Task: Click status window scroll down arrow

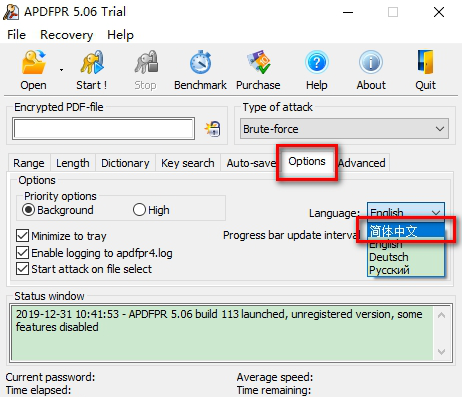Action: point(442,352)
